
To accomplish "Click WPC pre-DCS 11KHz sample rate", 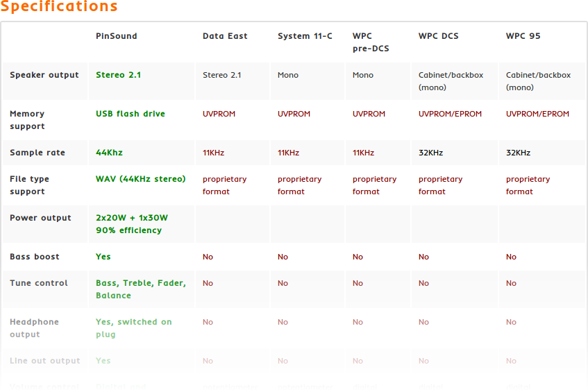I will [363, 153].
